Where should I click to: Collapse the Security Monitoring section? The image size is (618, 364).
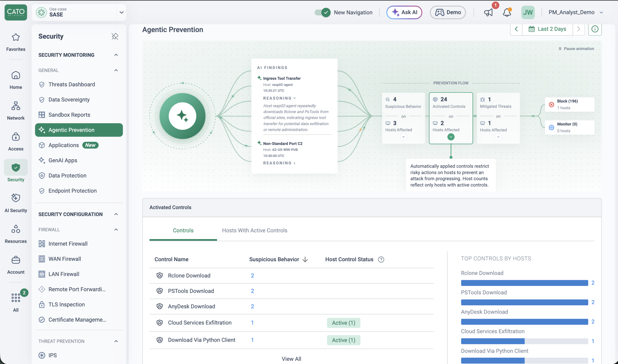[116, 55]
